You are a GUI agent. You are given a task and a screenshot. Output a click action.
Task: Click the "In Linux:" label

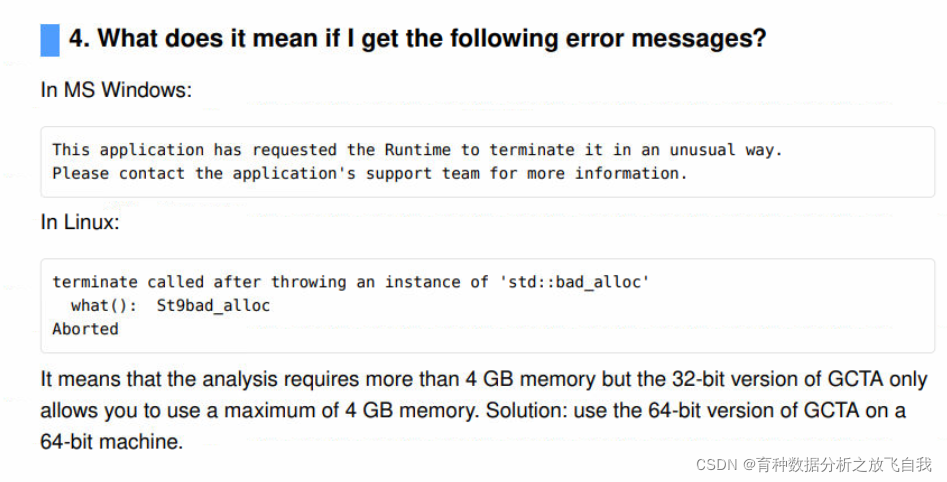[x=80, y=222]
